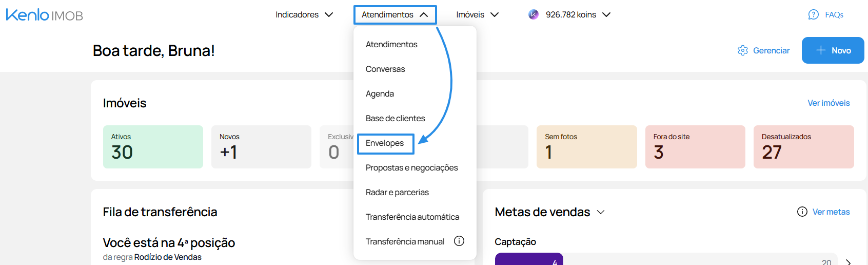The height and width of the screenshot is (265, 868).
Task: Click the arrow at the end of the Captação bar
Action: pyautogui.click(x=849, y=262)
